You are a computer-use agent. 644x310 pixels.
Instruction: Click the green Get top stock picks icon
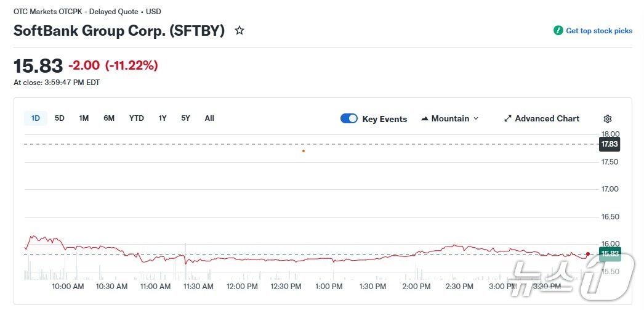tap(558, 30)
